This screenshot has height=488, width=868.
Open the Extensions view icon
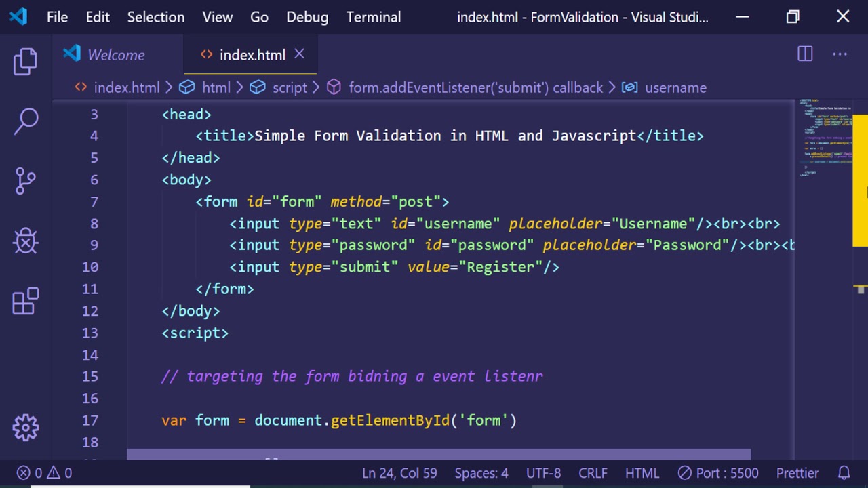tap(26, 301)
